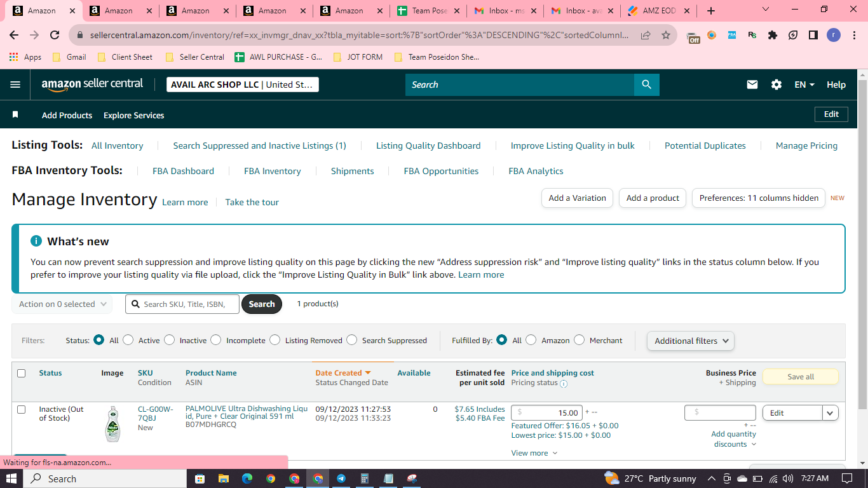Expand Add quantity discounts

(734, 439)
